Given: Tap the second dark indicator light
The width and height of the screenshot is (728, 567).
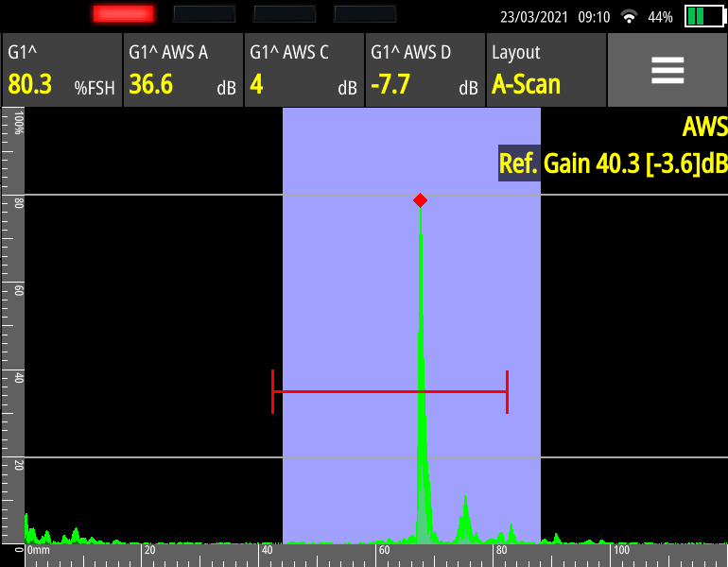Looking at the screenshot, I should point(204,13).
